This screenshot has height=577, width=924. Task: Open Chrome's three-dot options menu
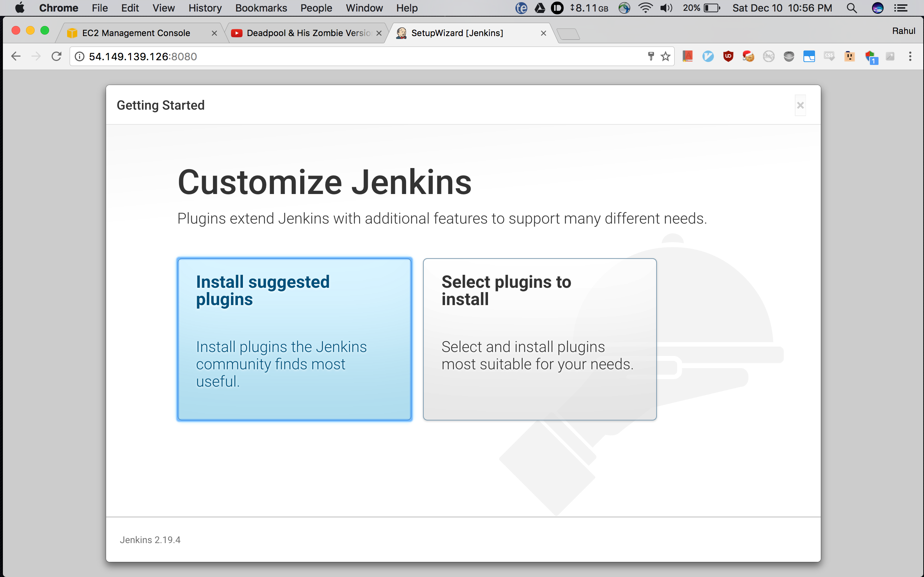pos(910,56)
